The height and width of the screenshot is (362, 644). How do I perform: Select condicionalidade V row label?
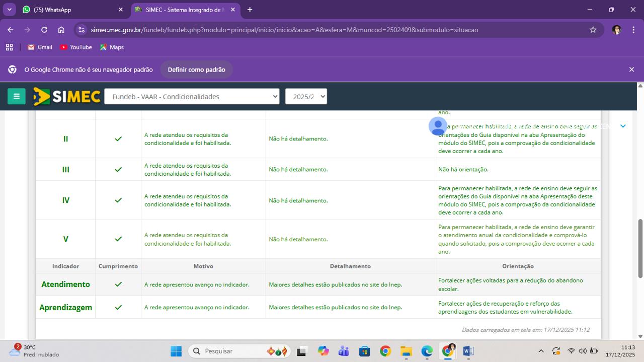pos(65,239)
